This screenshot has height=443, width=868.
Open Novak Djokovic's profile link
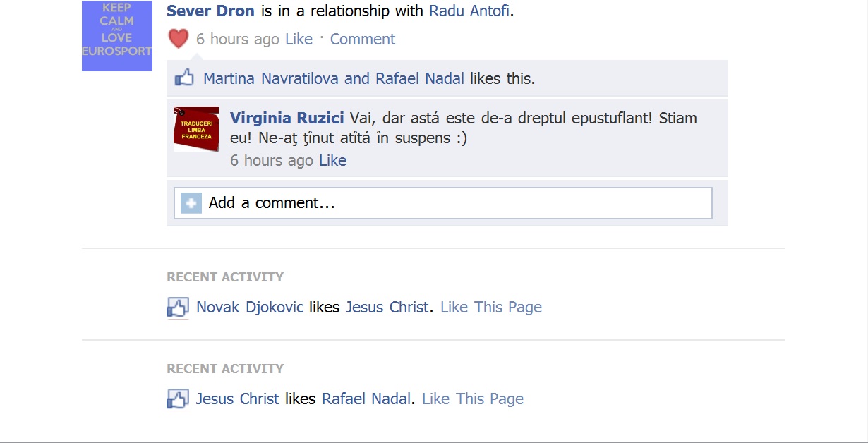tap(250, 308)
